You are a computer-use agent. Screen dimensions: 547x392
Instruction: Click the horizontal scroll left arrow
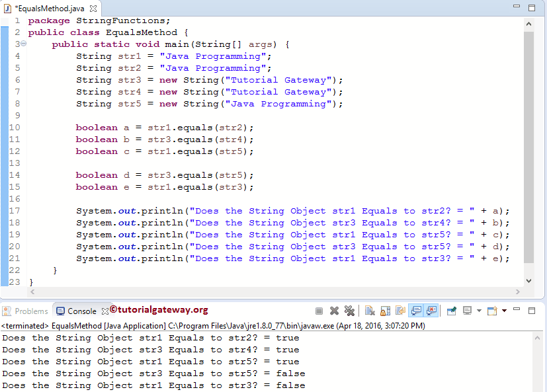(x=32, y=292)
